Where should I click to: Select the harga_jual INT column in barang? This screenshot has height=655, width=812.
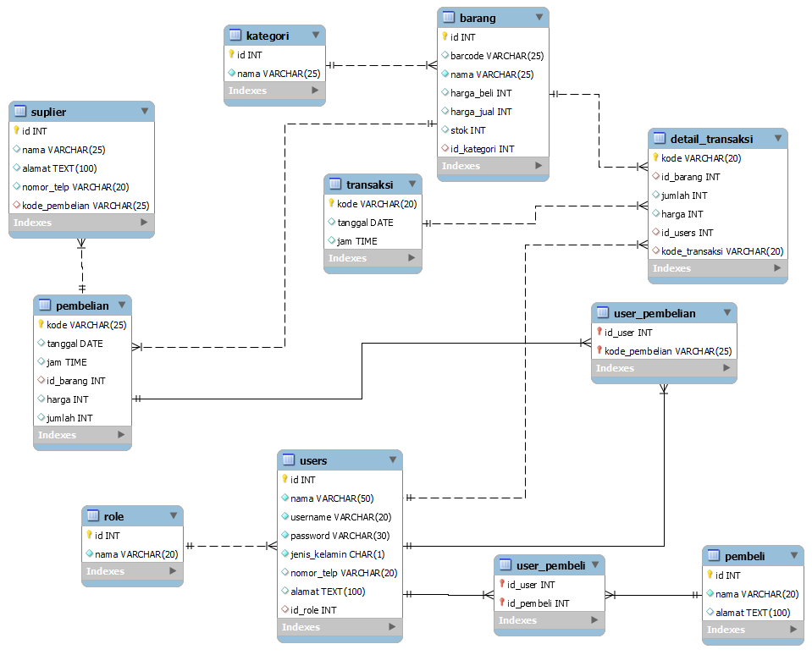point(480,112)
